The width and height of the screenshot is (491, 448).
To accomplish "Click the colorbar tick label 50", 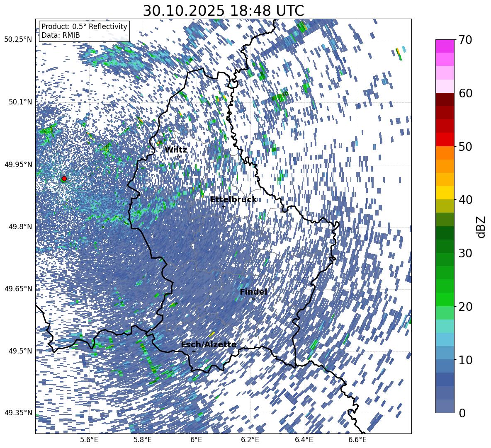I will coord(465,146).
